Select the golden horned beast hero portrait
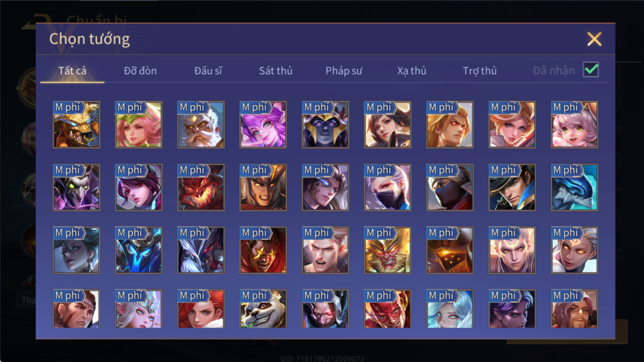644x362 pixels. click(76, 125)
